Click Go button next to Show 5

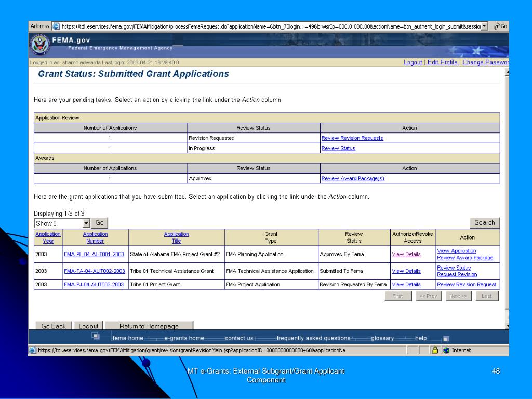[99, 223]
